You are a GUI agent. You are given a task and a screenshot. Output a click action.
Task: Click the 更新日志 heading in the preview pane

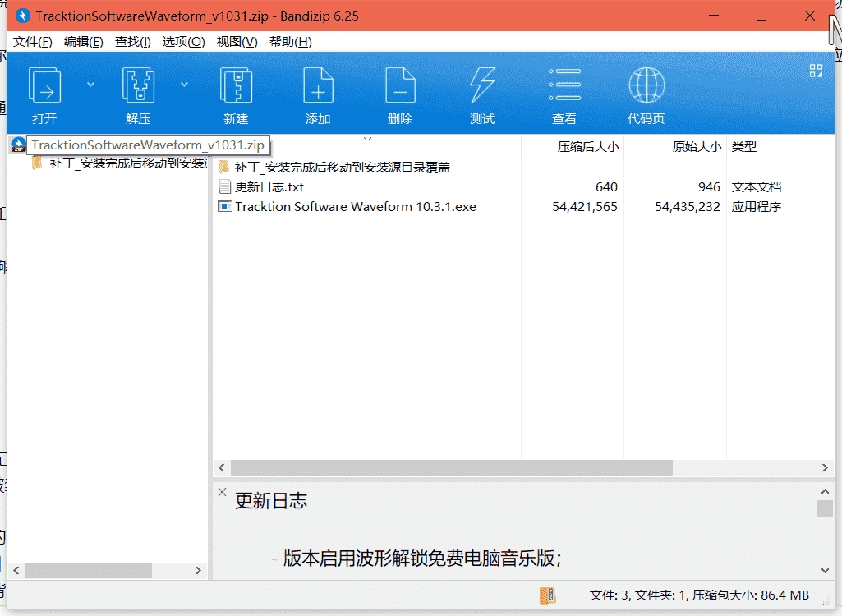(271, 501)
